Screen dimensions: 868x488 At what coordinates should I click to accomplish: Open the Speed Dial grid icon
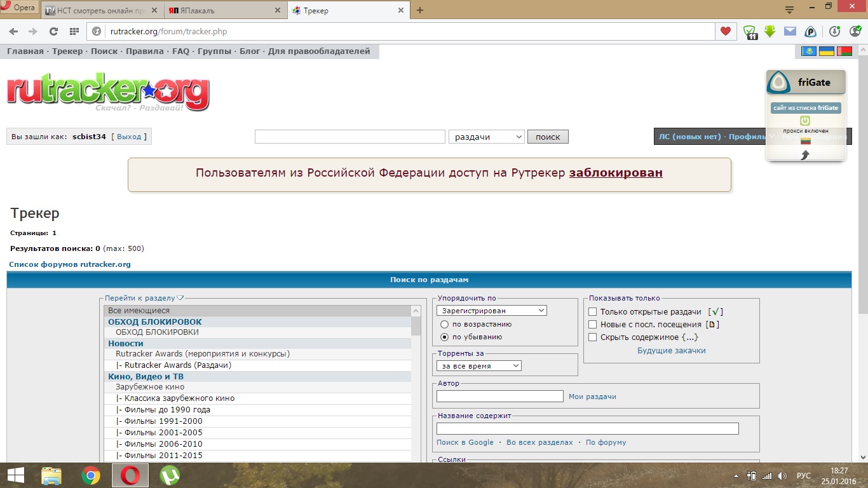pyautogui.click(x=74, y=31)
